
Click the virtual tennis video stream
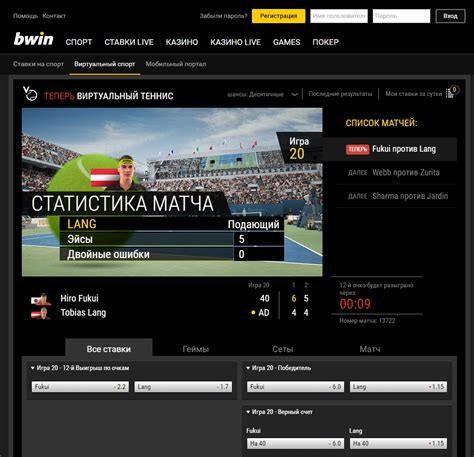click(x=172, y=192)
